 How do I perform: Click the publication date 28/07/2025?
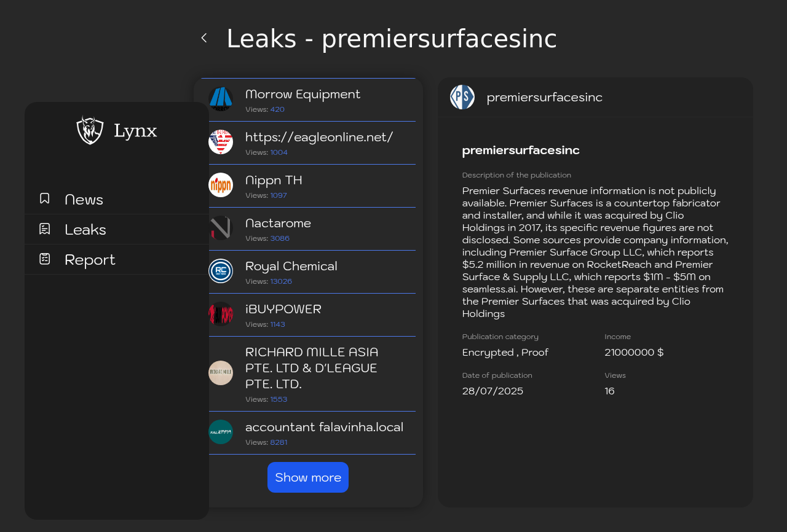coord(492,391)
